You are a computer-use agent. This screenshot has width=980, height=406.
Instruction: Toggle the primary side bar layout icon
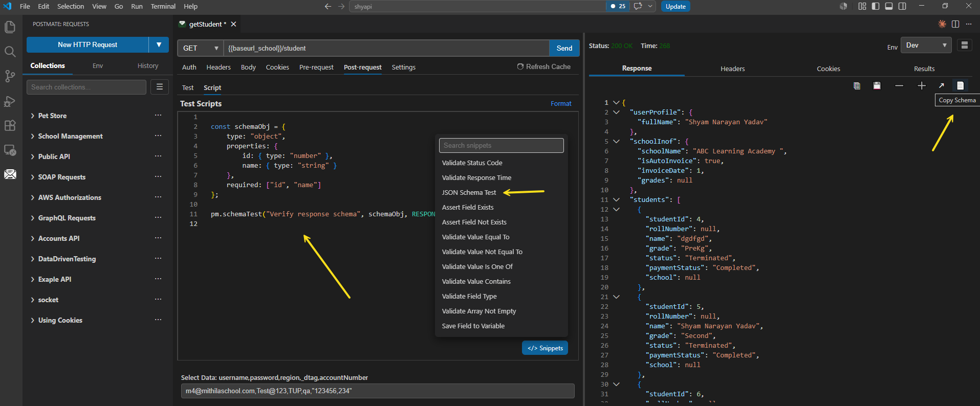tap(876, 6)
